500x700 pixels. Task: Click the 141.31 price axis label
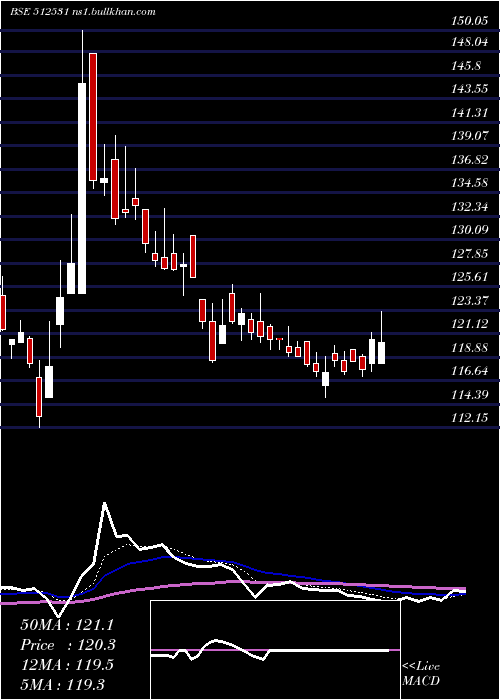pyautogui.click(x=469, y=113)
